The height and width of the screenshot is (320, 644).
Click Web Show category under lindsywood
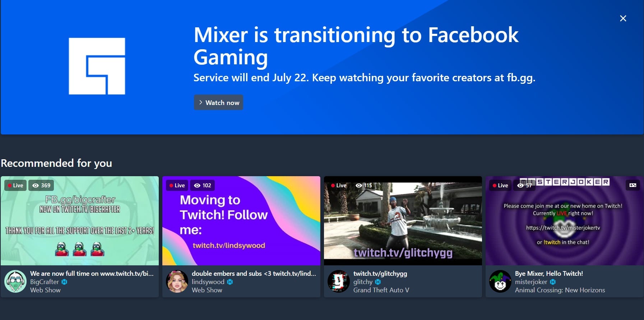[x=207, y=290]
